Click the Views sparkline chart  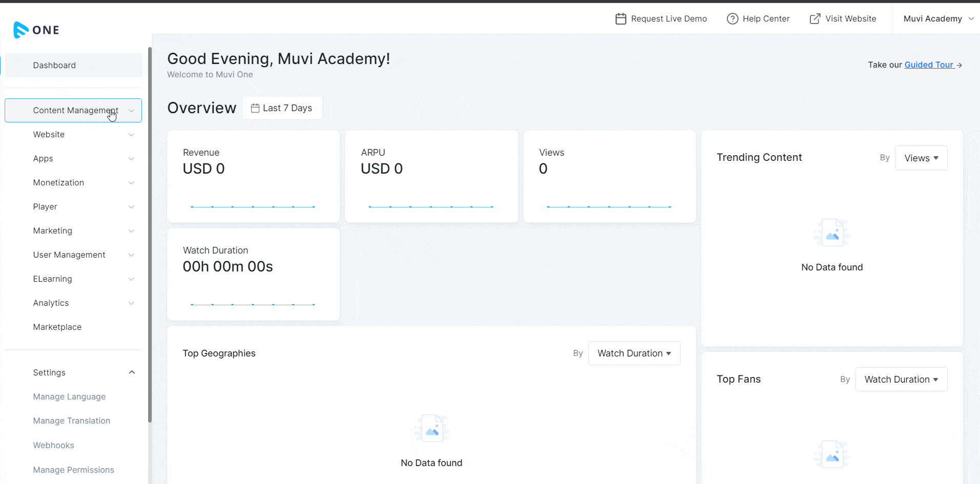[609, 207]
